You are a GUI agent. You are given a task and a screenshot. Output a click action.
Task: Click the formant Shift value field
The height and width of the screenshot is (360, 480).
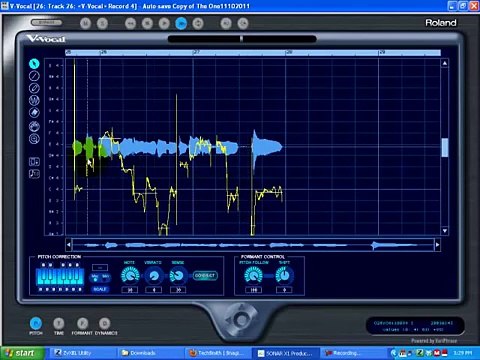click(284, 290)
